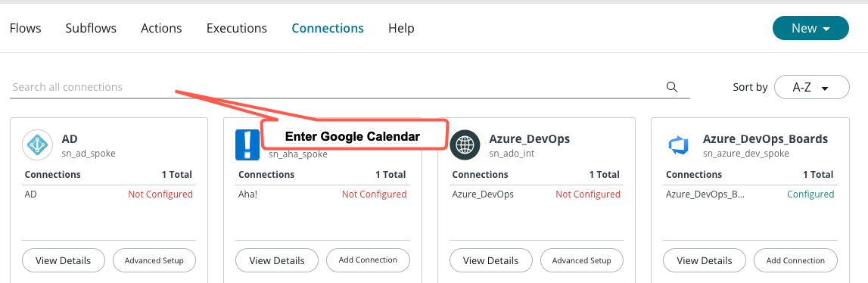Click the Sort by label
This screenshot has height=283, width=868.
tap(750, 87)
